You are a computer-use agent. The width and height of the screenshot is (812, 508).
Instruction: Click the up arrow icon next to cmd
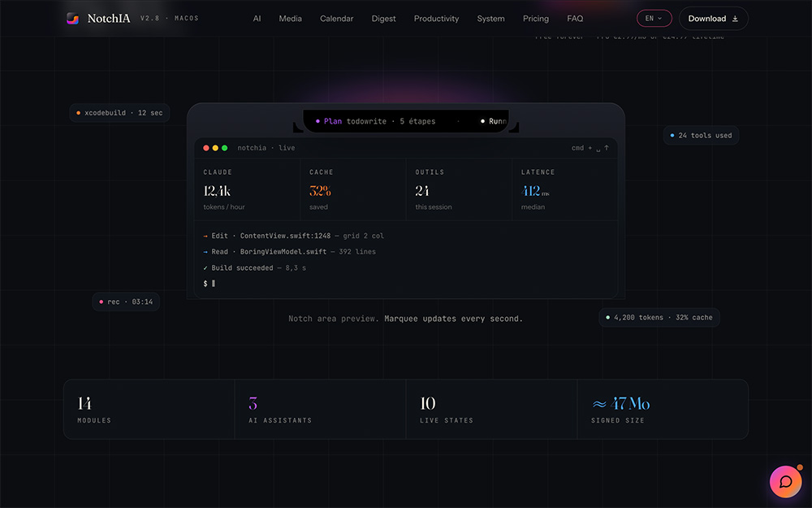point(607,148)
